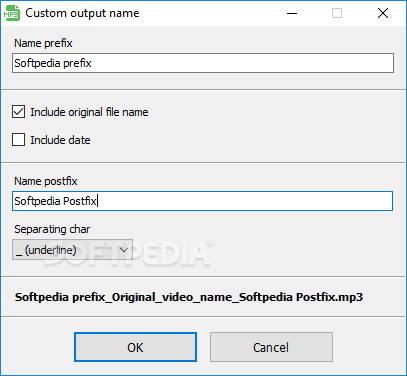This screenshot has width=407, height=376.
Task: Click the MP3 app icon in title bar
Action: (12, 13)
